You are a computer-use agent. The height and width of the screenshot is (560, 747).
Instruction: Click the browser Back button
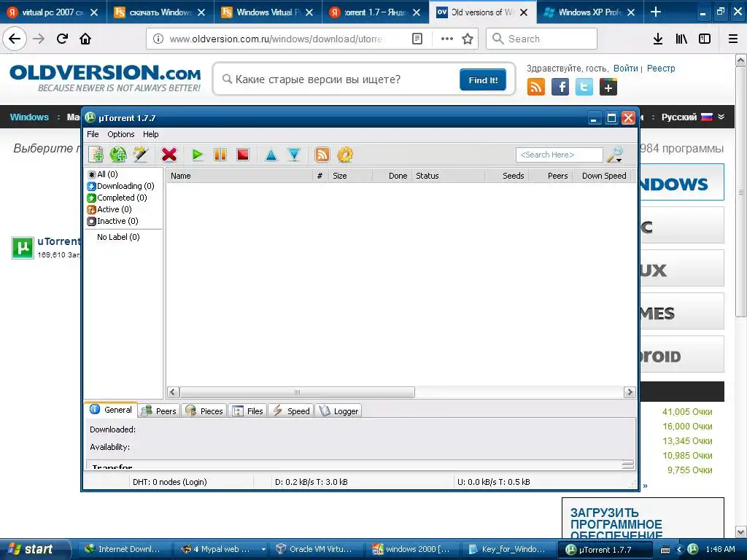[x=15, y=39]
